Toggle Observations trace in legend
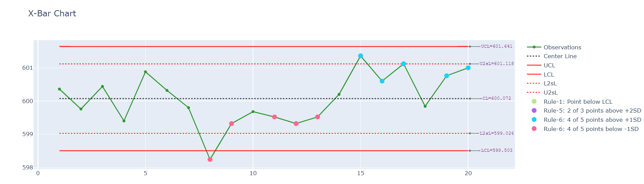Screen dimensions: 644x184 pos(562,47)
